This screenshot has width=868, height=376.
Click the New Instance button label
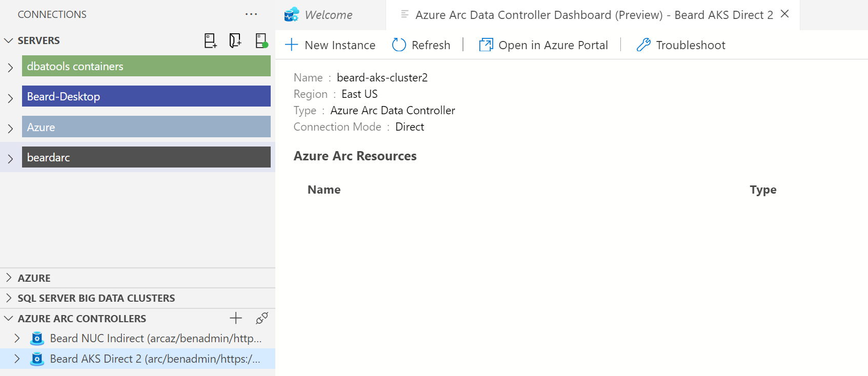click(340, 45)
